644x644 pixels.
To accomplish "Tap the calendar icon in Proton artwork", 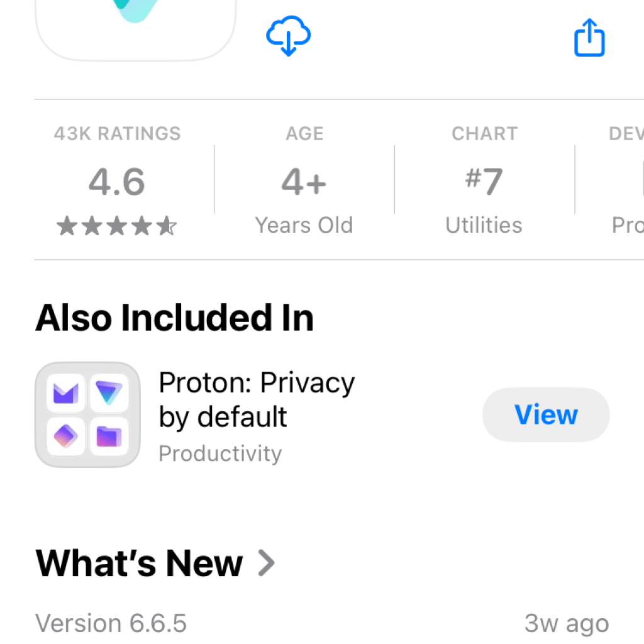I will pyautogui.click(x=65, y=437).
